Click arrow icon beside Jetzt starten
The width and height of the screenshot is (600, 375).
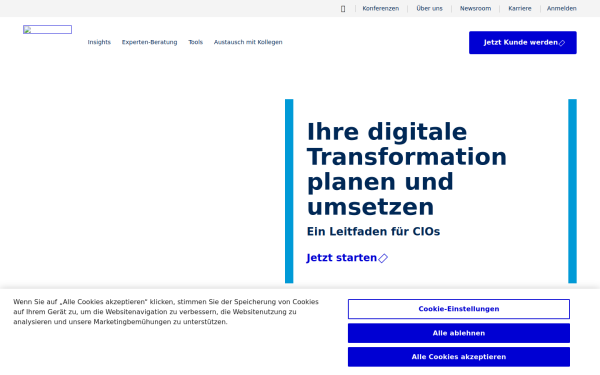(383, 258)
